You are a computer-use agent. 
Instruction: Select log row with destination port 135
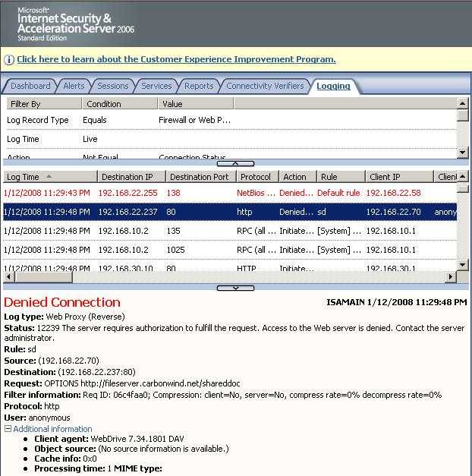[x=230, y=231]
